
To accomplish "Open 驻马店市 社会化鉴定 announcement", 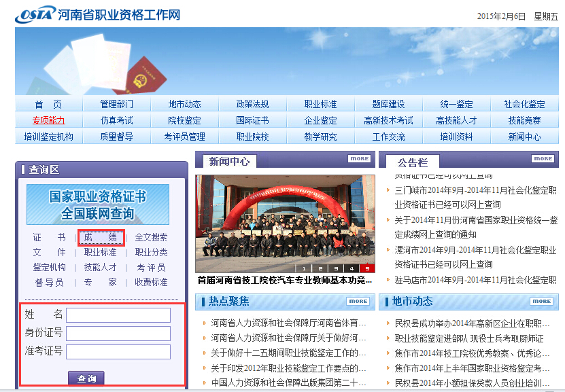I will point(476,280).
